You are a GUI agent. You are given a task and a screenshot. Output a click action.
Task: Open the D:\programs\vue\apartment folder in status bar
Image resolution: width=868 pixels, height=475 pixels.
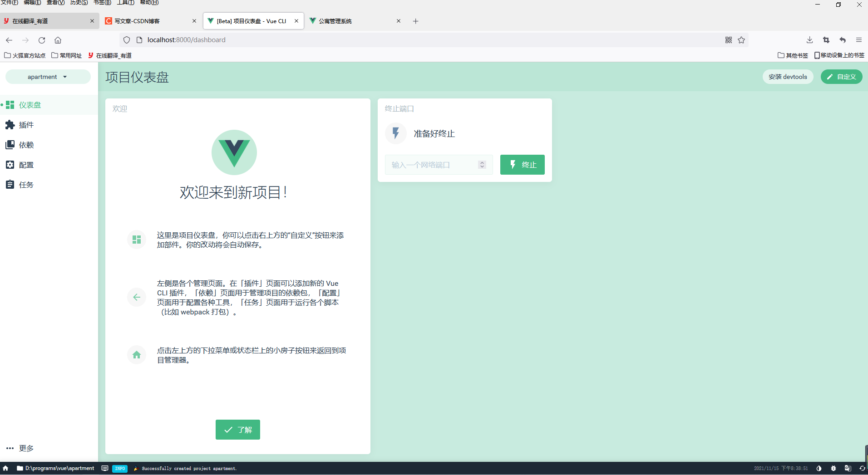55,468
